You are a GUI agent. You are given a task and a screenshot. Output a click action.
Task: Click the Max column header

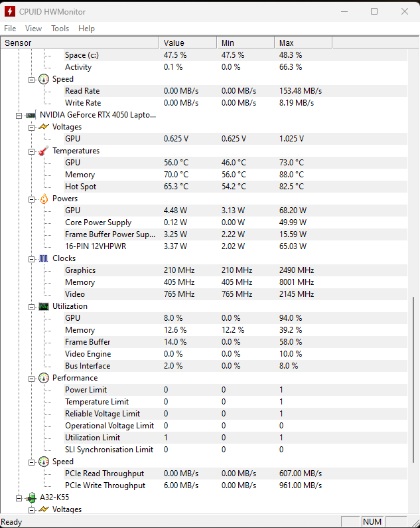point(303,43)
